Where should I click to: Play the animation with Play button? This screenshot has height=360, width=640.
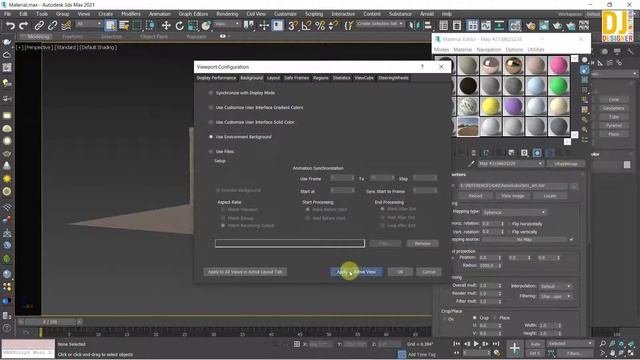[x=476, y=344]
